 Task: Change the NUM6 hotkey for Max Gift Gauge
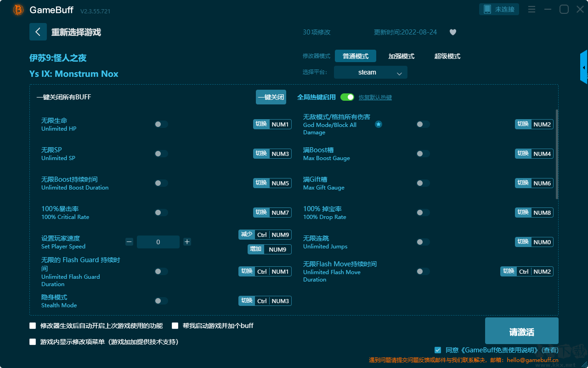click(534, 183)
